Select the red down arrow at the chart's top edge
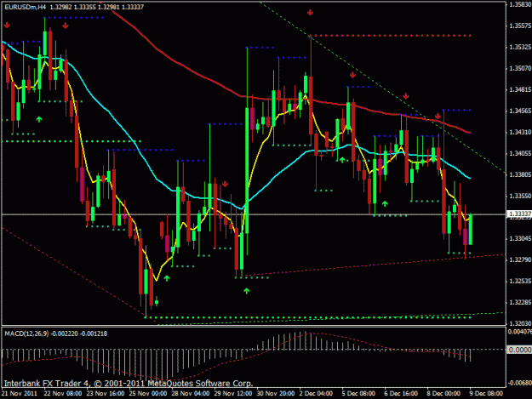The width and height of the screenshot is (532, 399). click(x=310, y=13)
